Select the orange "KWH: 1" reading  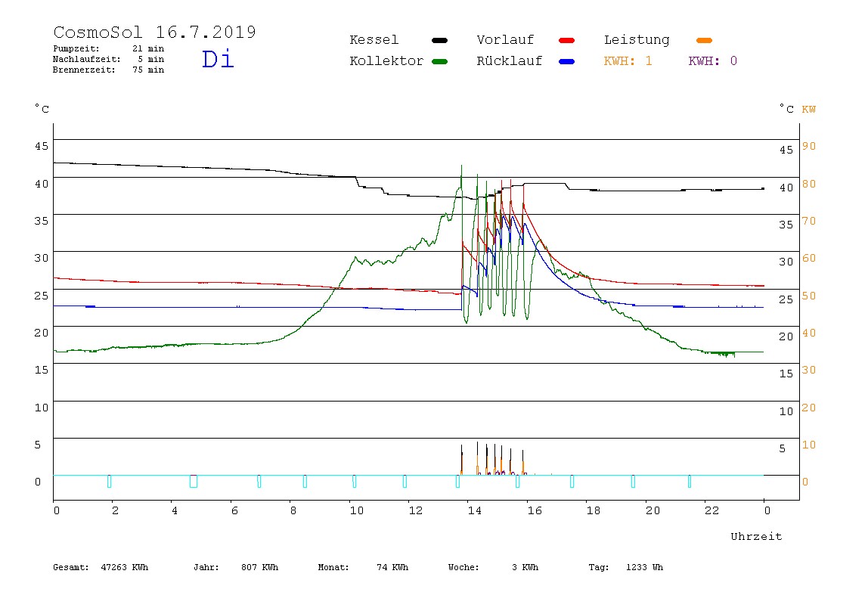tap(628, 61)
